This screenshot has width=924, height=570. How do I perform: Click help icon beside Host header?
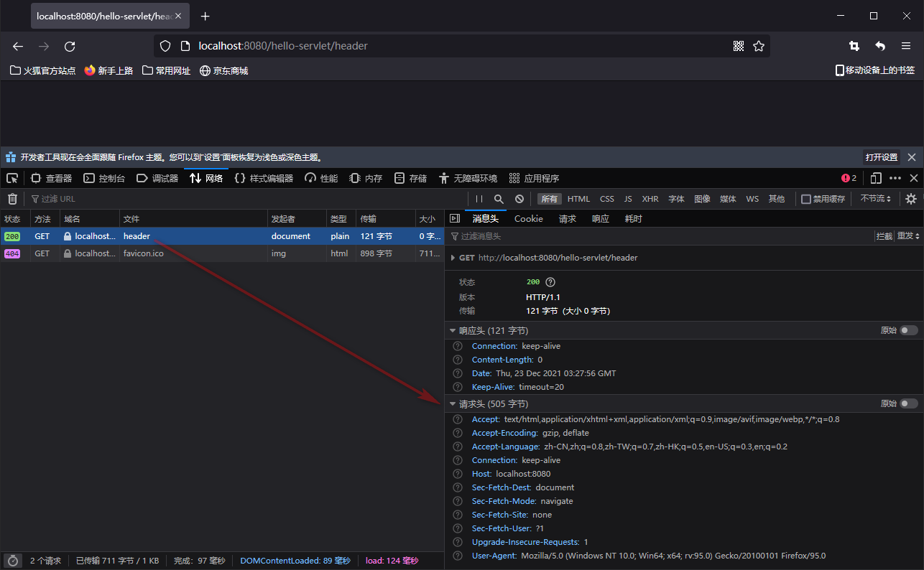click(x=458, y=474)
